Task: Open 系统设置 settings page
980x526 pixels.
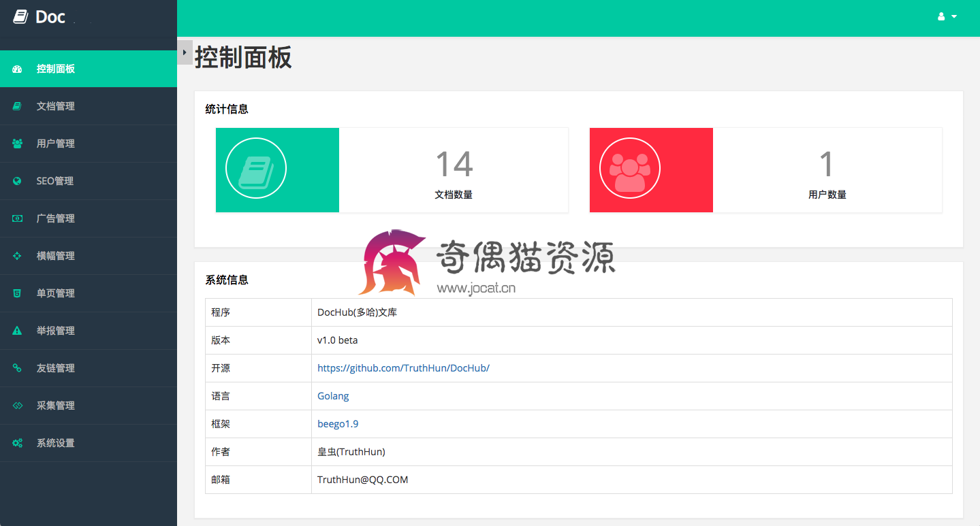Action: coord(89,443)
